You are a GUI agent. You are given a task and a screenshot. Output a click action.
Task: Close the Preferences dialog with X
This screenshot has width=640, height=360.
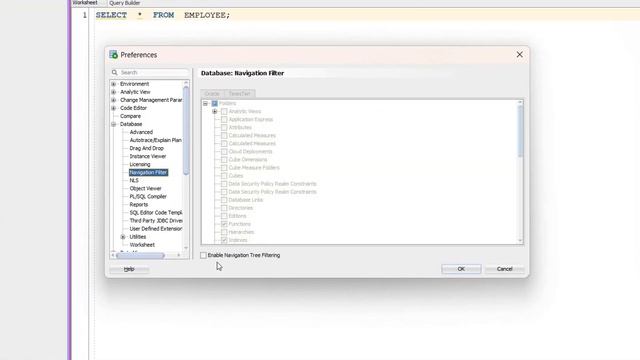point(520,54)
